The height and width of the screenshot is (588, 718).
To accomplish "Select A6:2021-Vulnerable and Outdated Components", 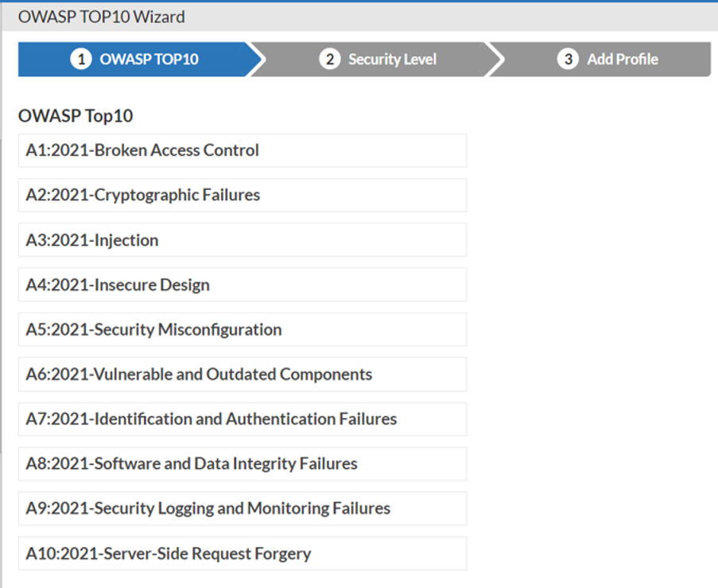I will (x=241, y=374).
